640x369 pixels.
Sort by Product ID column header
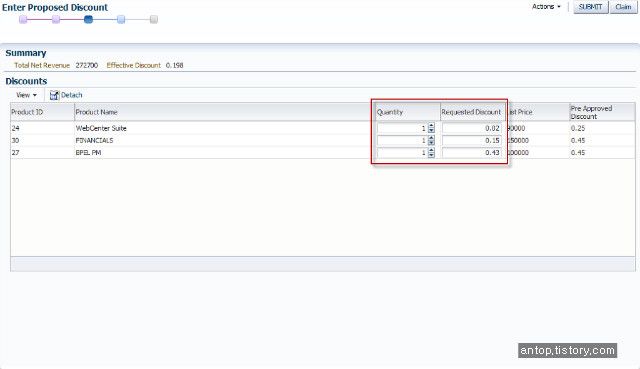pyautogui.click(x=42, y=112)
